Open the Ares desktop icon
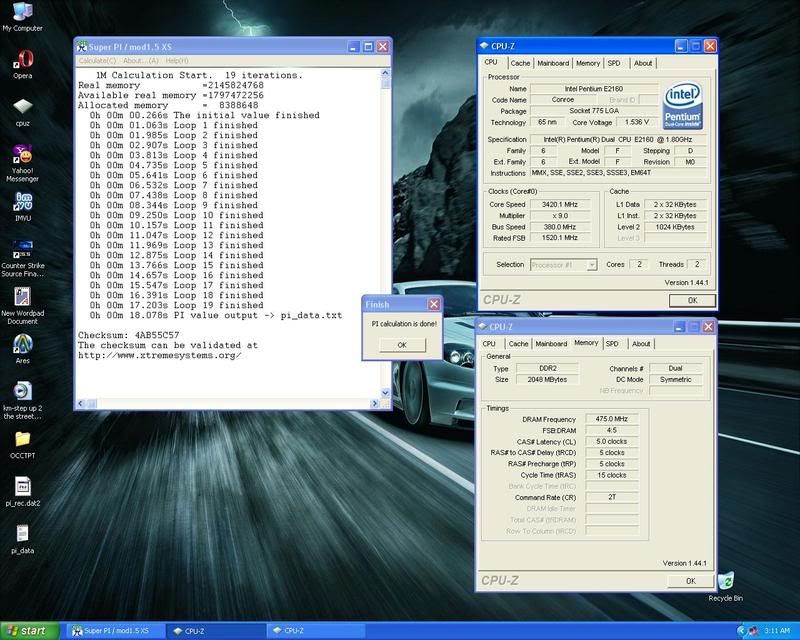Screen dimensions: 800x640 tap(21, 343)
